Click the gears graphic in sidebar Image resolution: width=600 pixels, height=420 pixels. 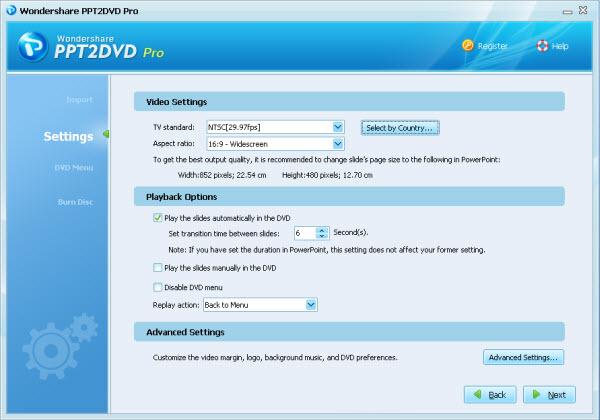point(60,345)
